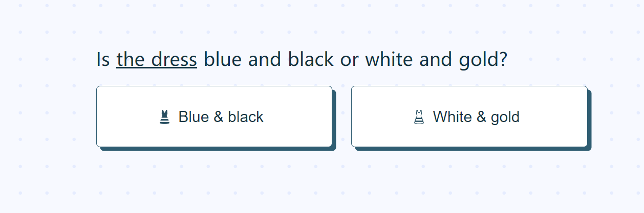
Task: Choose the White & gold answer button
Action: pos(469,116)
